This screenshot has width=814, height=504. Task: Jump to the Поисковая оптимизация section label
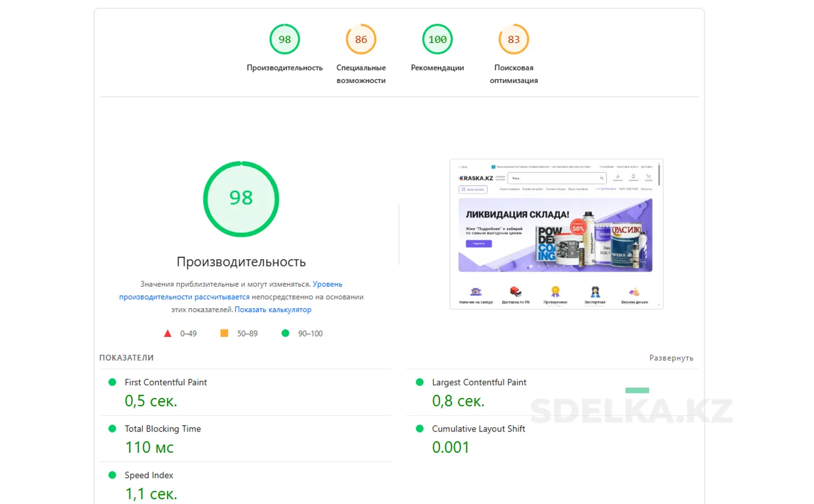[x=513, y=74]
